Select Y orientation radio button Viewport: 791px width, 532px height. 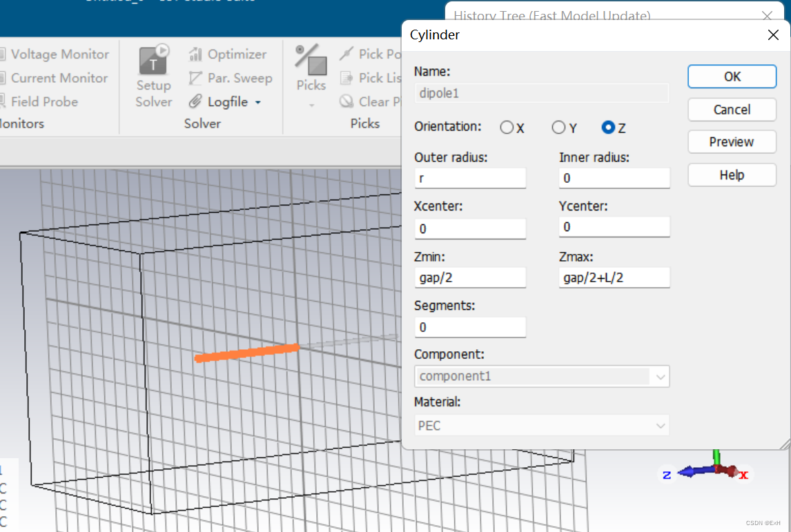pos(558,128)
